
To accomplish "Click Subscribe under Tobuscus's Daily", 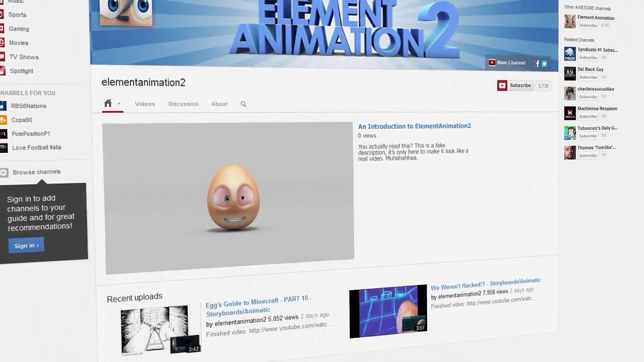I will tap(588, 136).
